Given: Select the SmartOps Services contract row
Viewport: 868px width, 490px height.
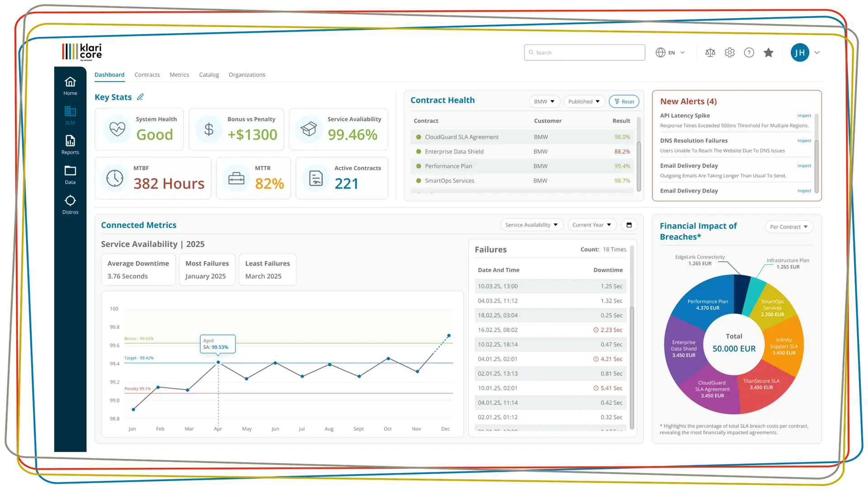Looking at the screenshot, I should tap(522, 181).
